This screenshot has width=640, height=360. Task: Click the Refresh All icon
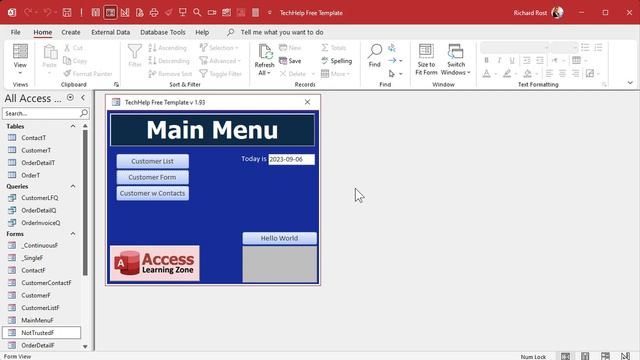click(265, 51)
